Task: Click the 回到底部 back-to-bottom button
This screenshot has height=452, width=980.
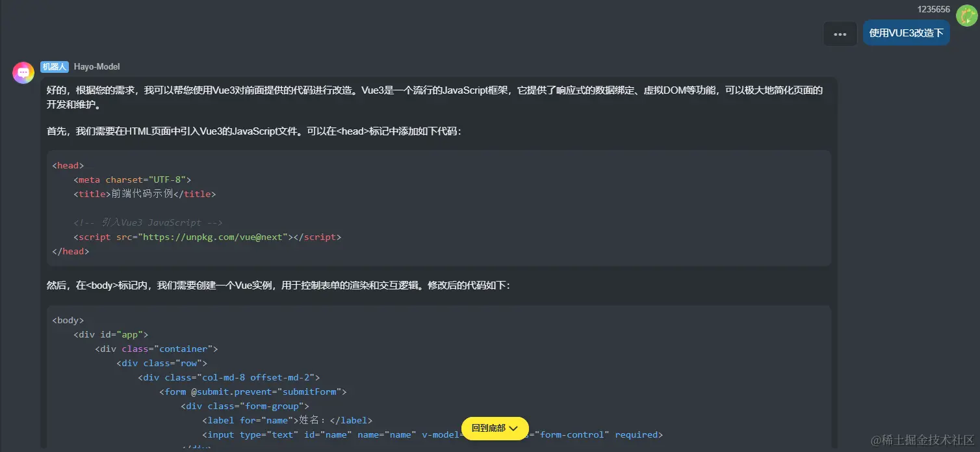Action: (495, 428)
